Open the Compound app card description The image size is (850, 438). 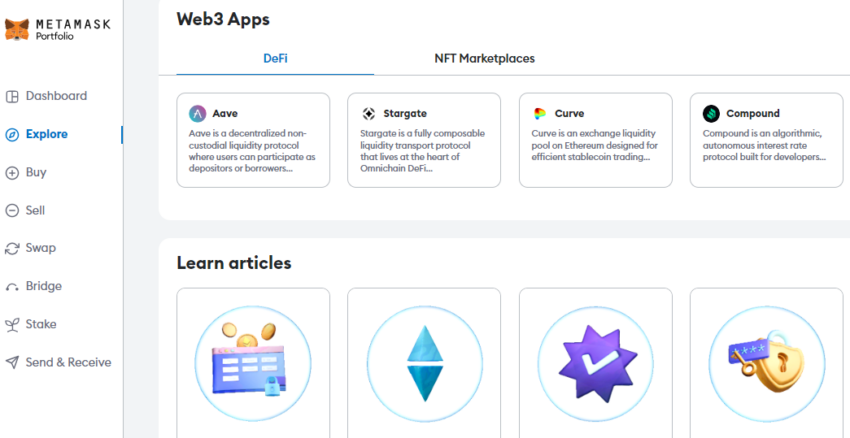coord(764,145)
